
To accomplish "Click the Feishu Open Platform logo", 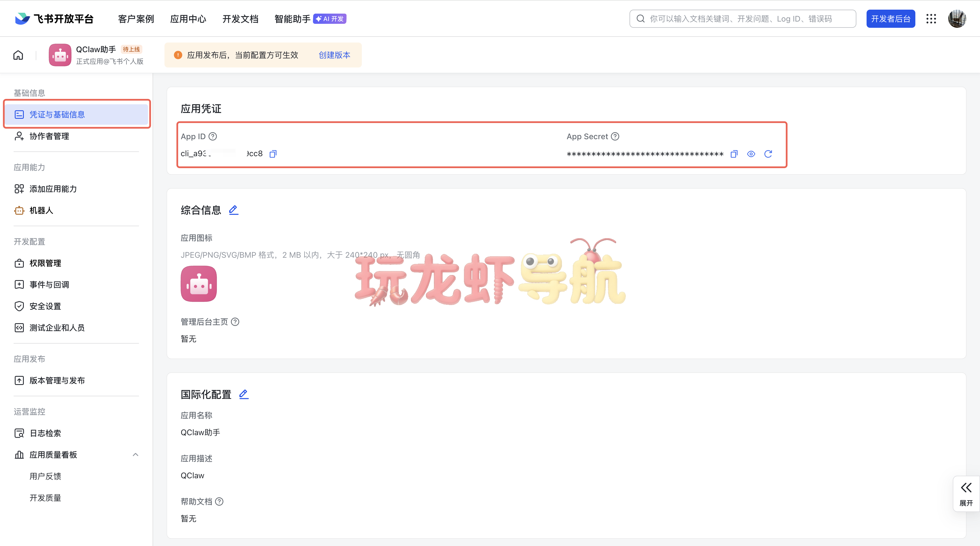I will pos(54,19).
